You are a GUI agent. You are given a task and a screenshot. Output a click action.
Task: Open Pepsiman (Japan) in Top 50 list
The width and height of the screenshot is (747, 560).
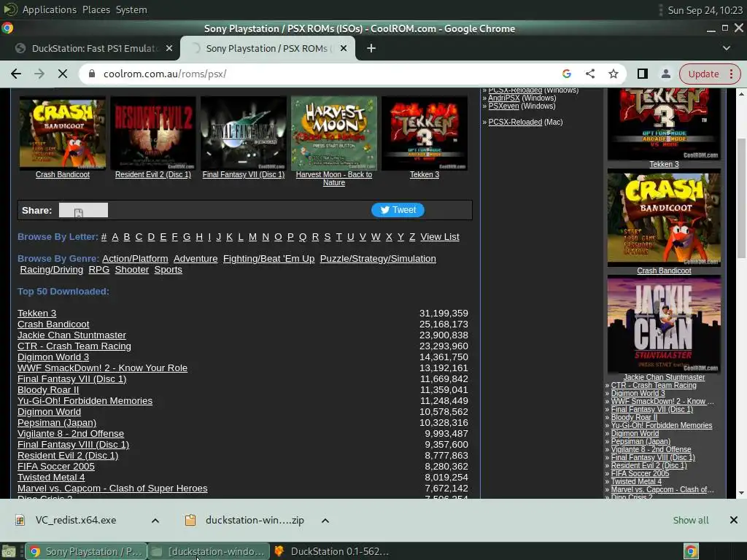pos(57,423)
